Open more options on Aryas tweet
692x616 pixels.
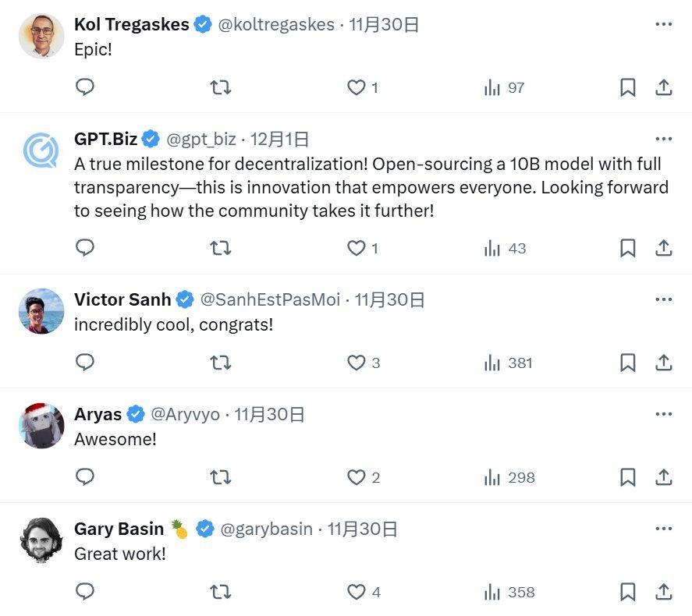663,414
